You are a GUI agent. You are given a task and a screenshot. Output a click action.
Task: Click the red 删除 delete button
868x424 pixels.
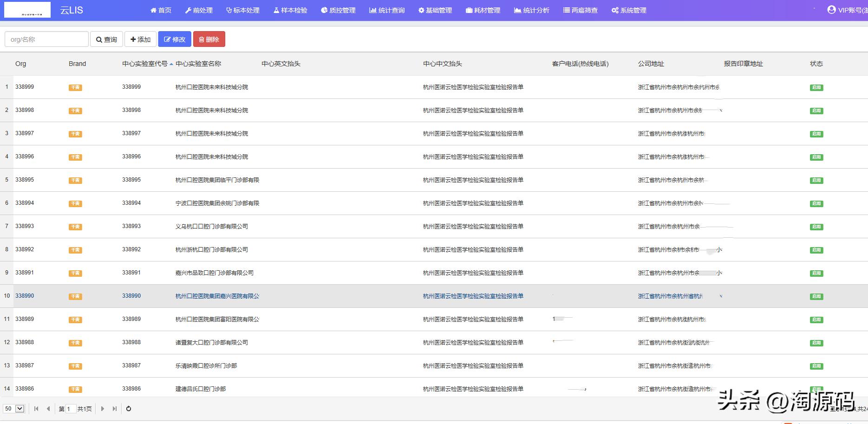[209, 39]
